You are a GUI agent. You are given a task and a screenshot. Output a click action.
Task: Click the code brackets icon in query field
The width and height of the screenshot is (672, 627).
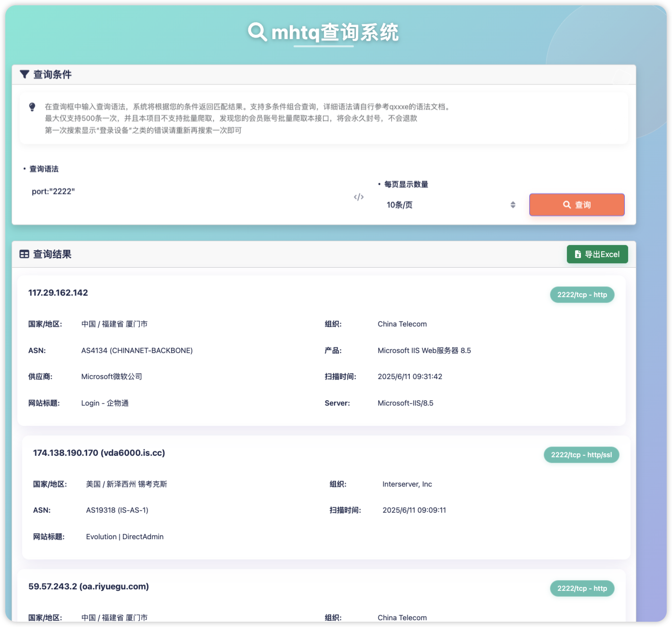pos(359,197)
